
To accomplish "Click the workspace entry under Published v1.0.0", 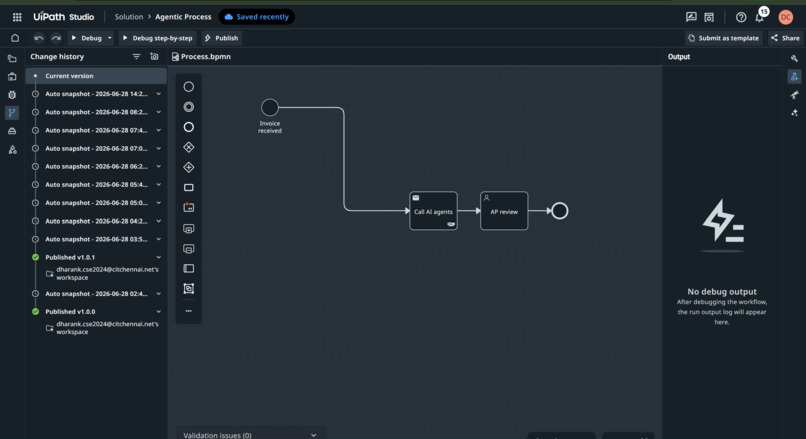I will (x=102, y=328).
